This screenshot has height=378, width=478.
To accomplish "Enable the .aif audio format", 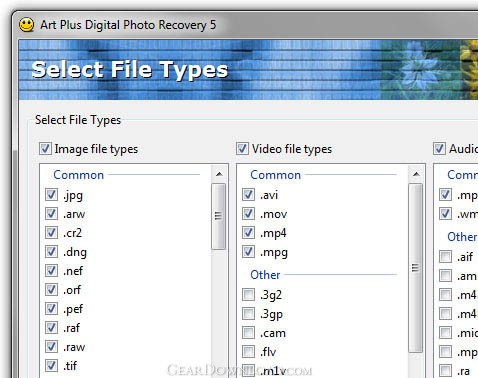I will point(445,256).
